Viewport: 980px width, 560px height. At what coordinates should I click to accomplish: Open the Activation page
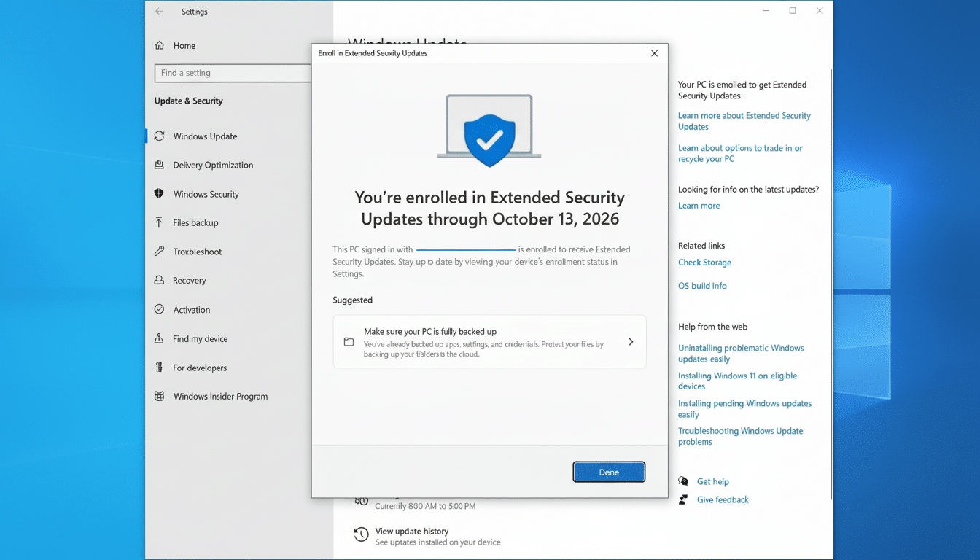click(x=191, y=309)
